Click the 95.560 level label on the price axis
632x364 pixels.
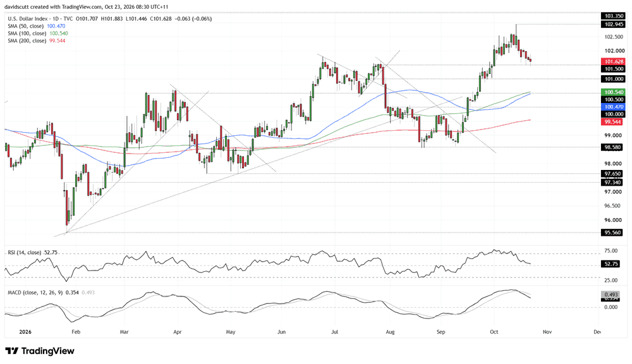coord(612,233)
